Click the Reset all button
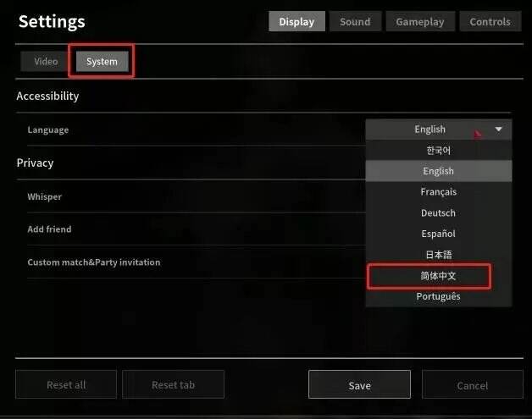Image resolution: width=532 pixels, height=419 pixels. click(x=66, y=385)
